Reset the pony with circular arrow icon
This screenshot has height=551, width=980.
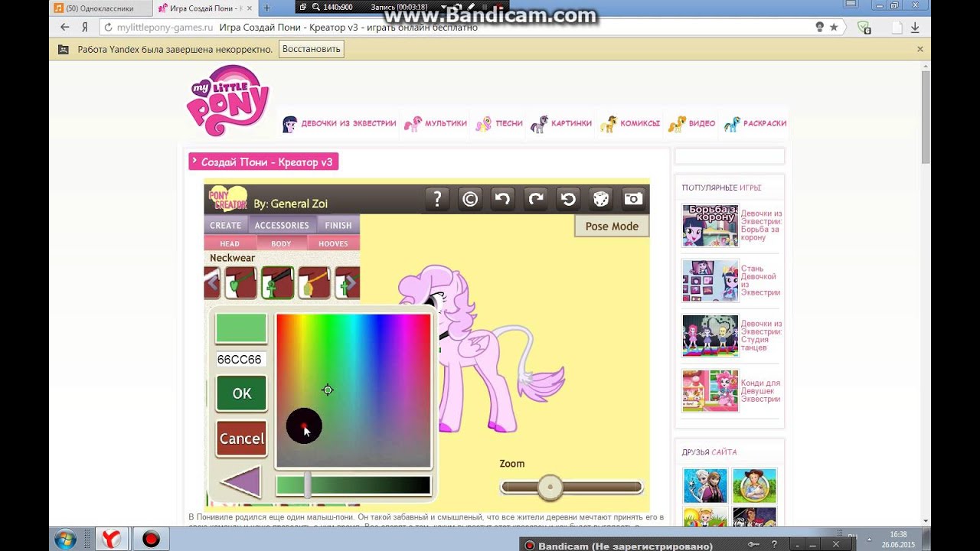[568, 199]
